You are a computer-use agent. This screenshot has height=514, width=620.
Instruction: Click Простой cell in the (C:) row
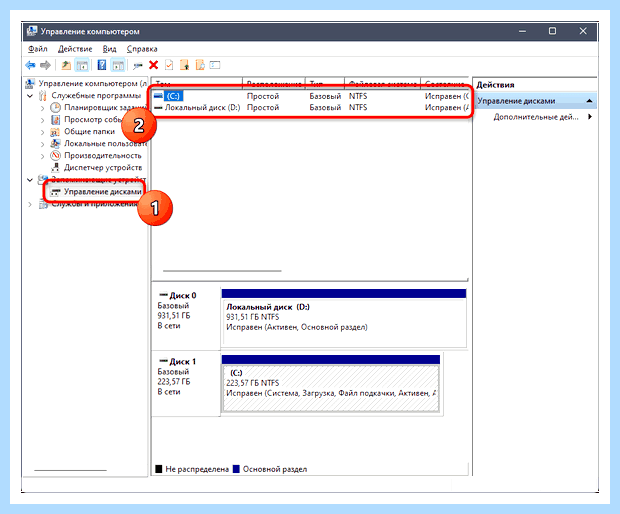263,96
